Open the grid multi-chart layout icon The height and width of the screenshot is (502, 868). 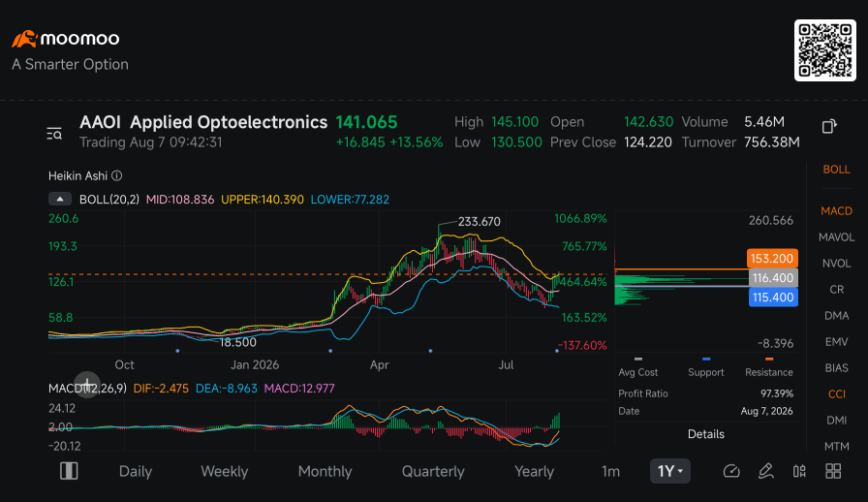tap(833, 471)
